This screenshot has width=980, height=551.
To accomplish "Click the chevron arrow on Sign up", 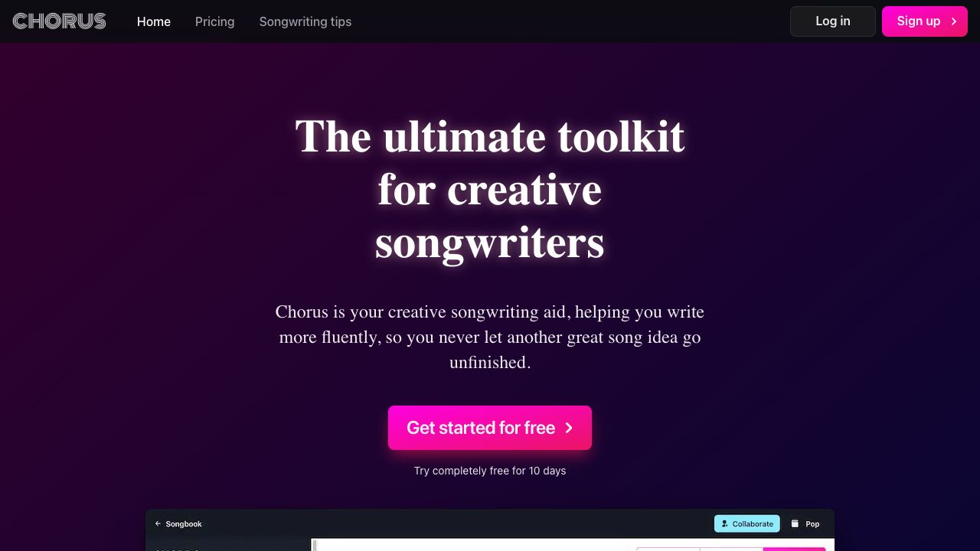I will point(954,21).
